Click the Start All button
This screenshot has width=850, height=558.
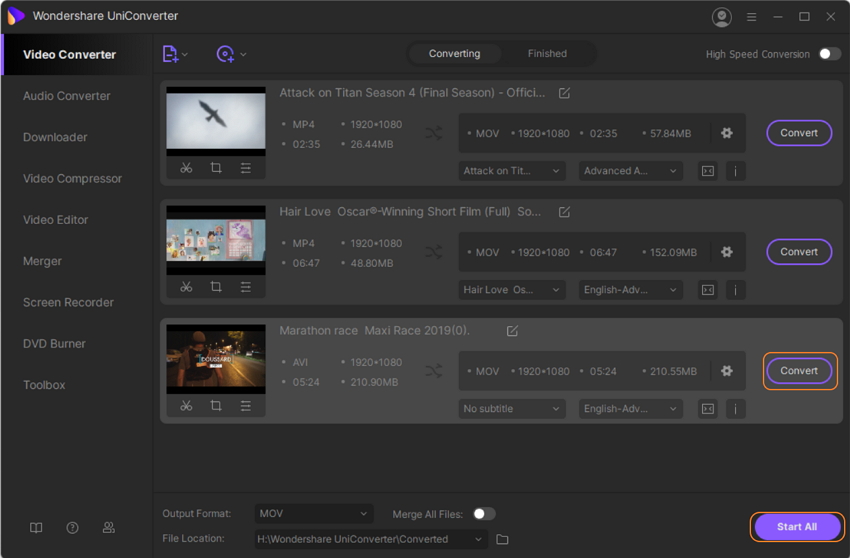[797, 527]
